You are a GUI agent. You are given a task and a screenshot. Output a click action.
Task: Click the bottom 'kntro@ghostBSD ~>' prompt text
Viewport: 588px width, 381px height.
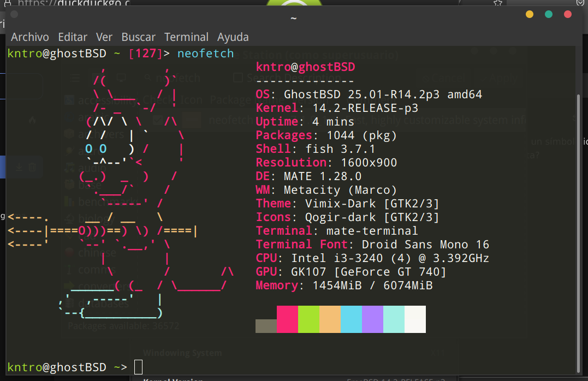tap(67, 367)
